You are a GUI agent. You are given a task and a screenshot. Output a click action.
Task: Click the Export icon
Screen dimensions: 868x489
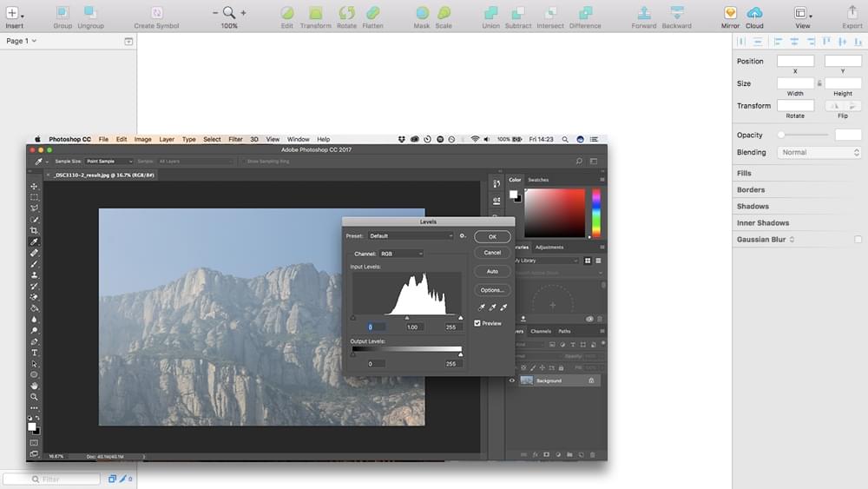pos(852,13)
